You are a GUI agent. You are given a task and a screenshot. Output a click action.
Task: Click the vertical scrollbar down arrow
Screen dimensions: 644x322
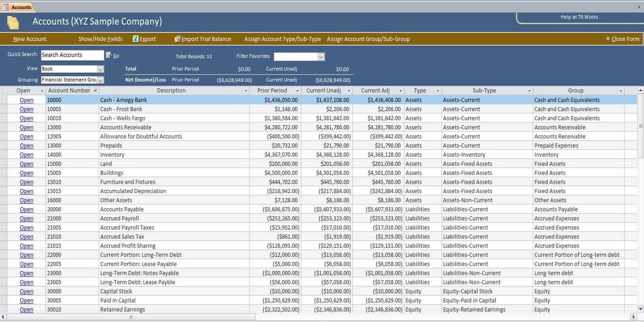pyautogui.click(x=640, y=309)
